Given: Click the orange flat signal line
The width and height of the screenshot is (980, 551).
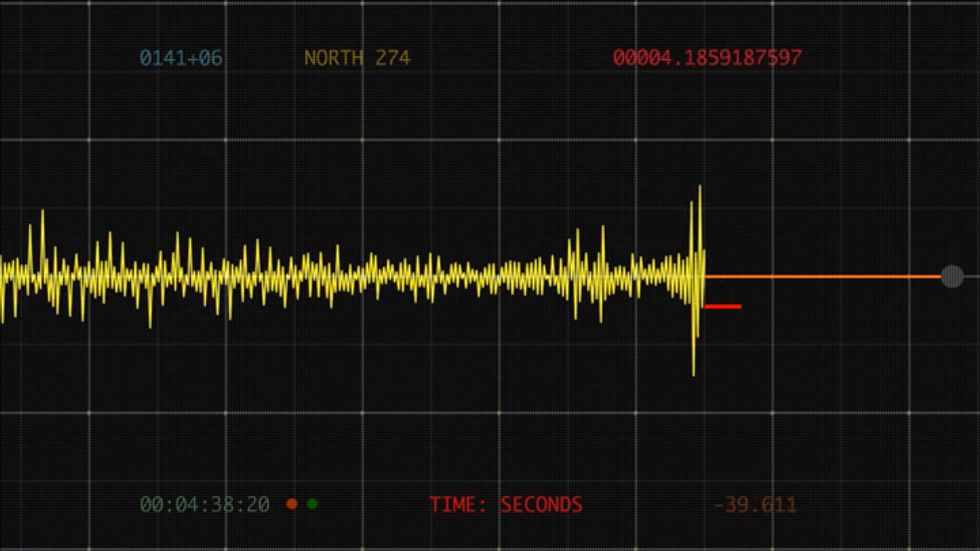Looking at the screenshot, I should click(823, 276).
